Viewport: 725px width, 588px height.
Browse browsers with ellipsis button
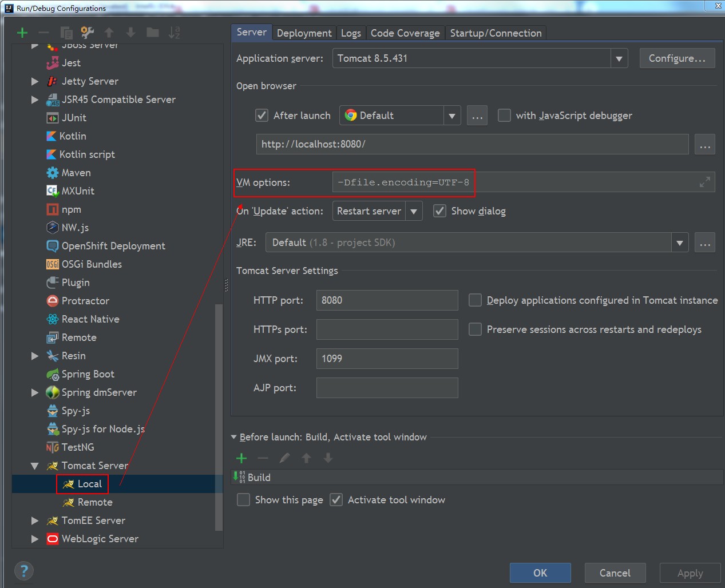[477, 116]
